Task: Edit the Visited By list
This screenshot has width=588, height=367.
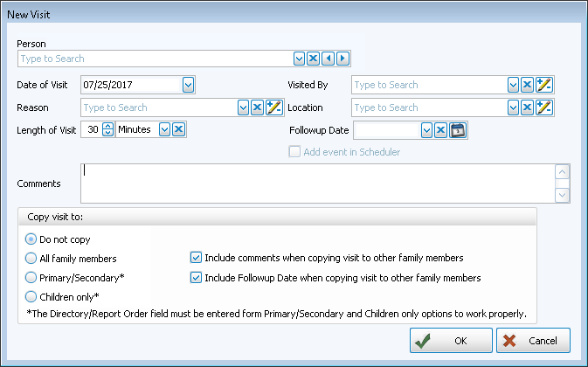Action: [x=544, y=85]
